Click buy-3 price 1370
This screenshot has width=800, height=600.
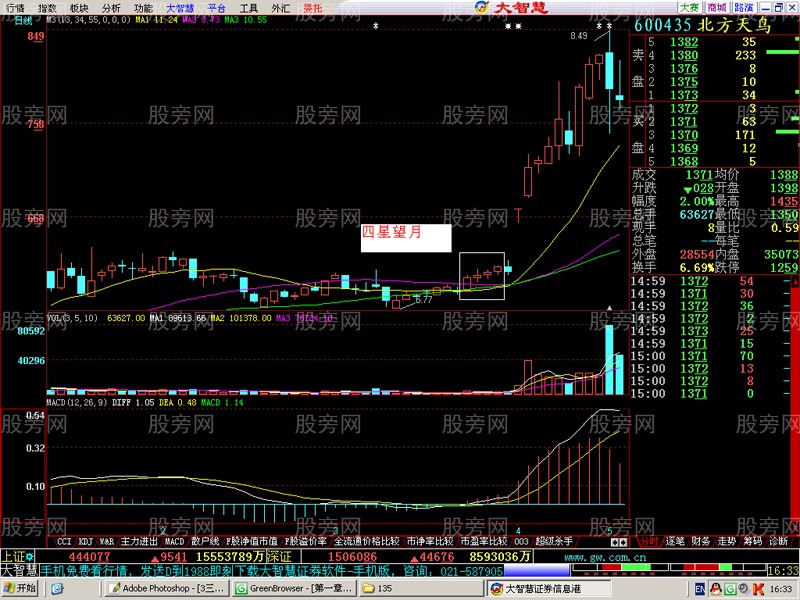click(x=684, y=135)
